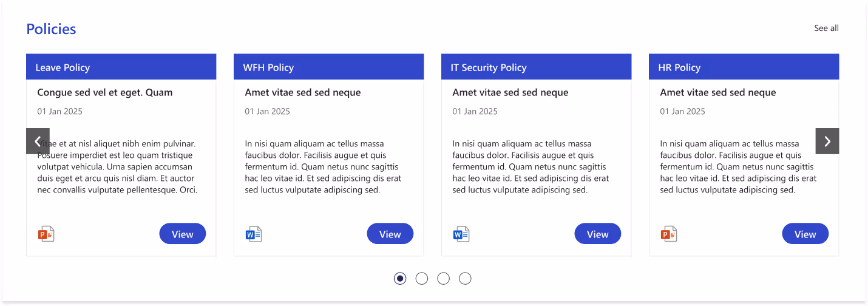Click the 01 Jan 2025 date on IT Security Policy card
This screenshot has height=306, width=868.
tap(475, 111)
